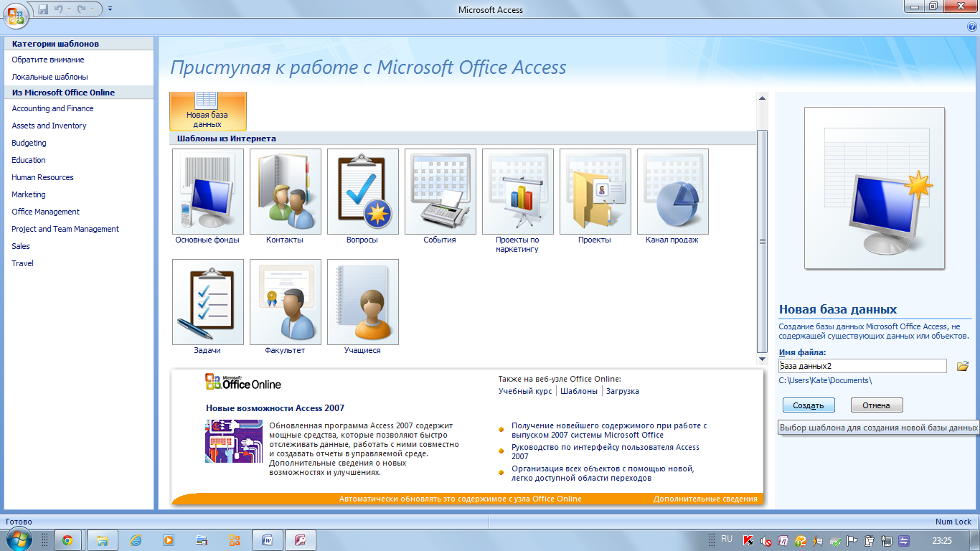Image resolution: width=980 pixels, height=551 pixels.
Task: Open Руководство по интерфейсу пользователя Access 2007
Action: pyautogui.click(x=606, y=451)
